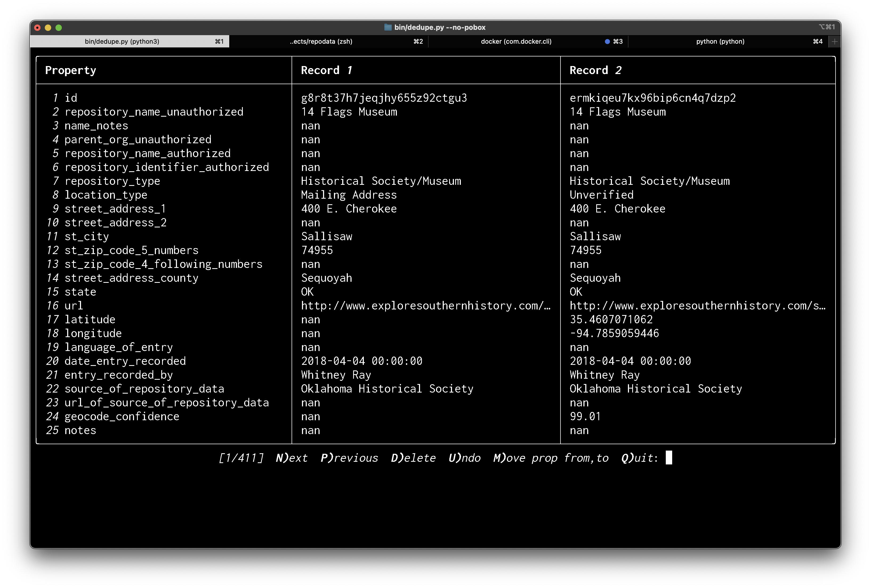Click the Record 1 url value

[426, 306]
